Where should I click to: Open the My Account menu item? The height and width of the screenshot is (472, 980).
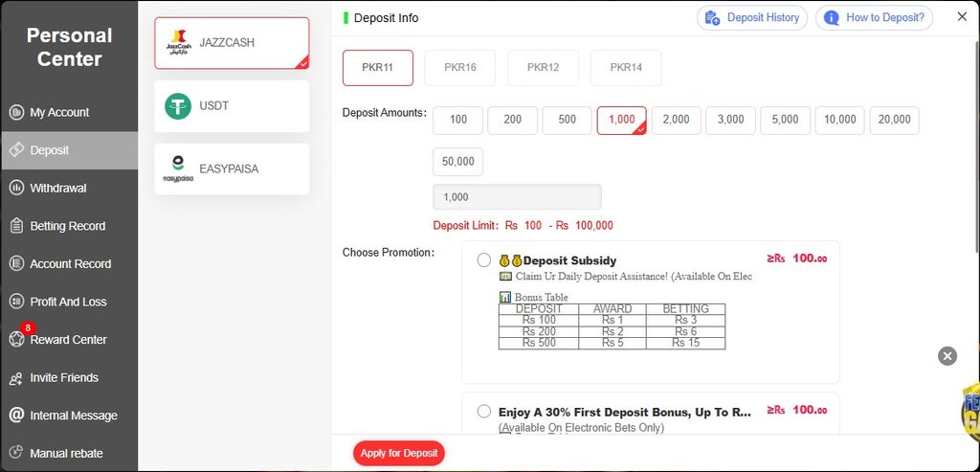click(69, 113)
